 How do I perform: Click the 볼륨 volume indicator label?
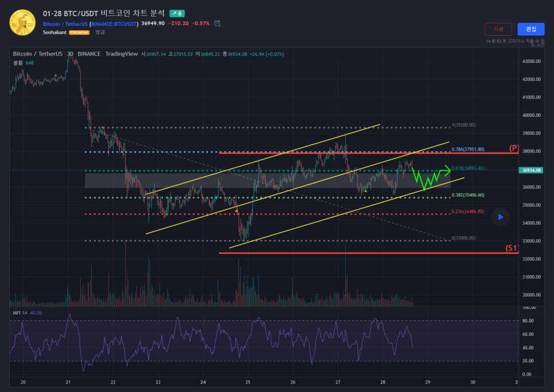tap(18, 62)
